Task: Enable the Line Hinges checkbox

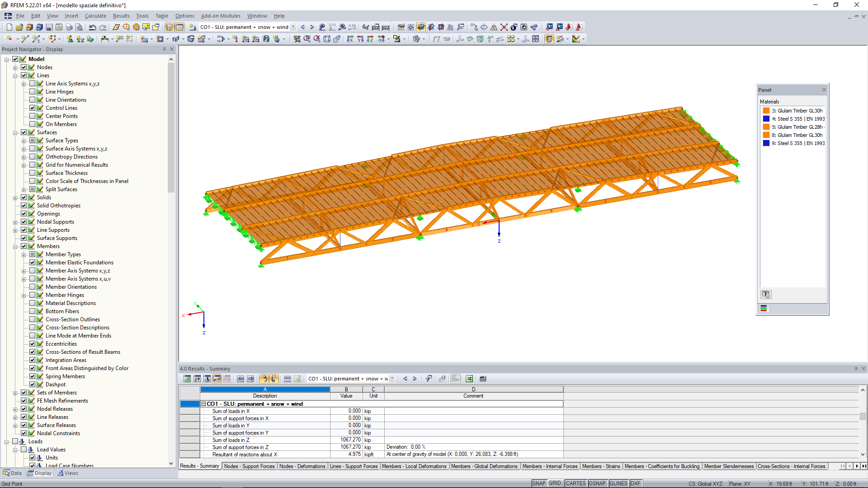Action: (x=32, y=92)
